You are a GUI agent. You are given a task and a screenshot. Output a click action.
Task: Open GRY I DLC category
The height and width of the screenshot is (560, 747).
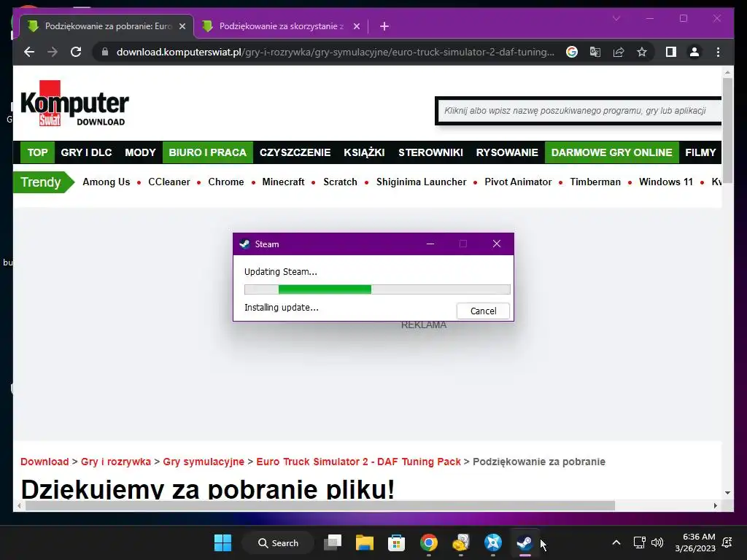pyautogui.click(x=86, y=152)
